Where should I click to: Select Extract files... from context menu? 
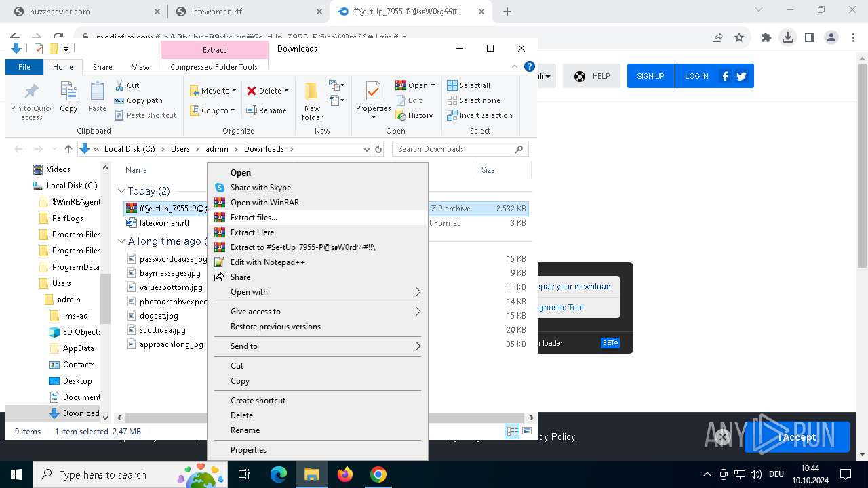click(x=317, y=218)
